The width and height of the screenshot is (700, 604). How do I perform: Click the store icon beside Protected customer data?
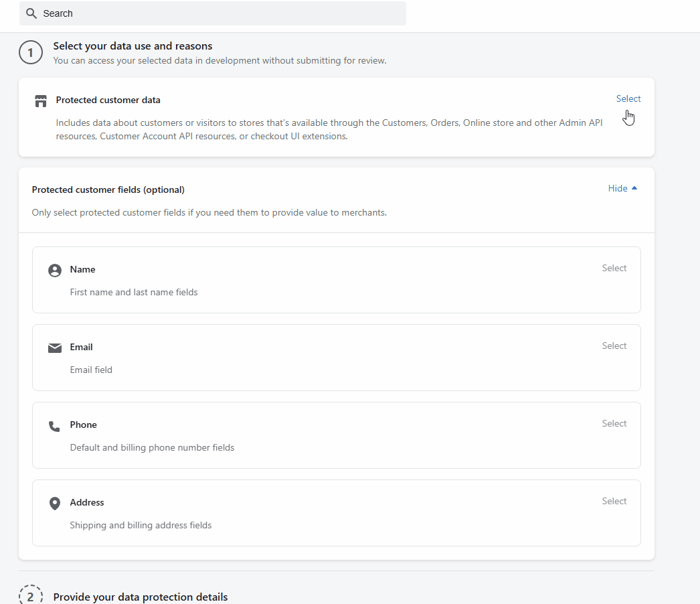[41, 101]
